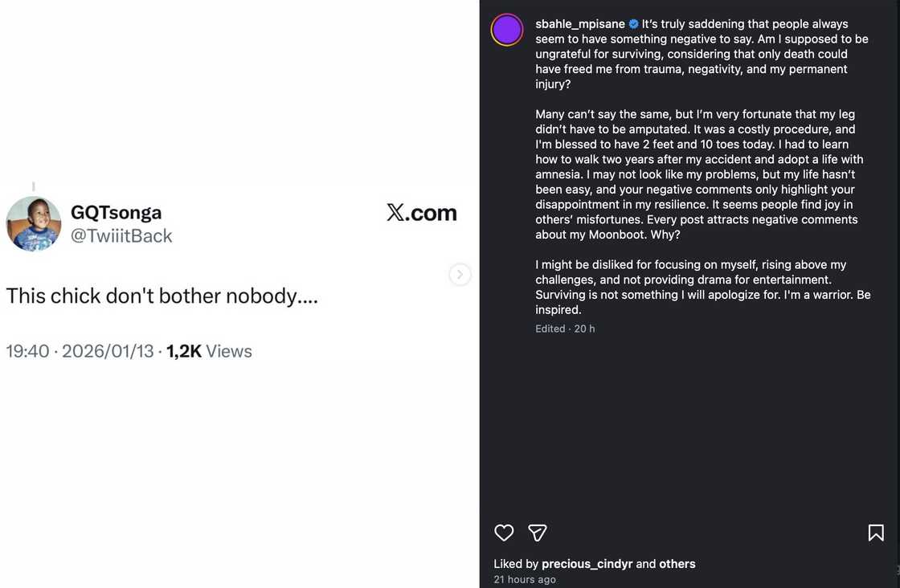Share the post via paper plane icon
This screenshot has width=900, height=588.
point(538,533)
